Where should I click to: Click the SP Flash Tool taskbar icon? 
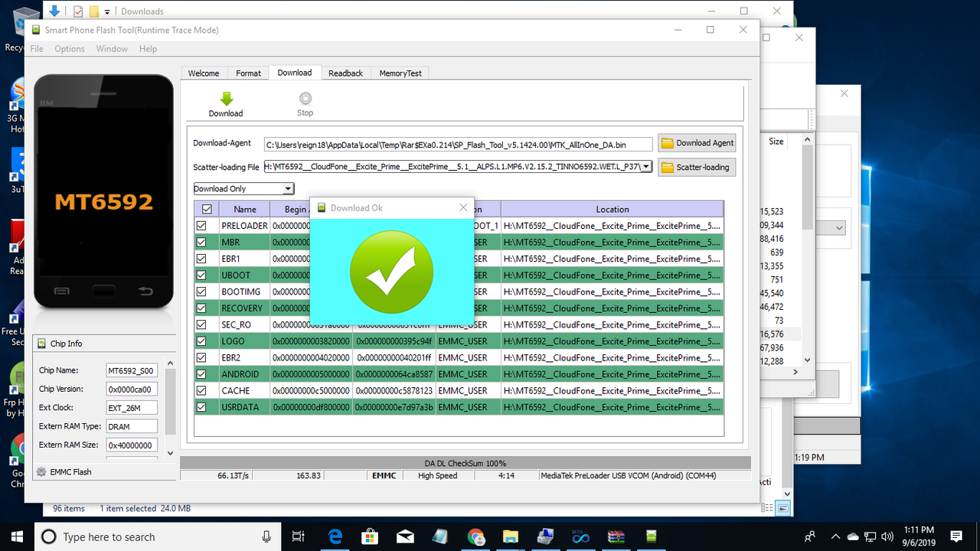pos(651,536)
